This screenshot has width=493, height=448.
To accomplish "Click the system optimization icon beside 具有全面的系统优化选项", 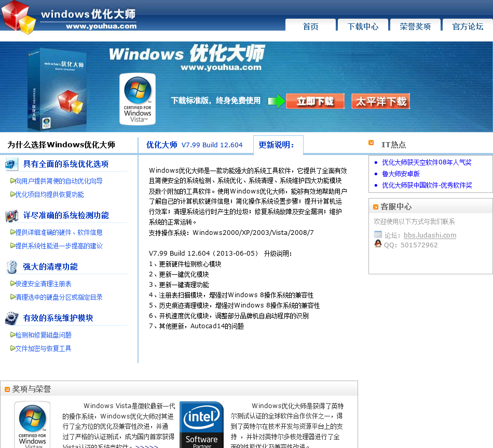I will pyautogui.click(x=11, y=164).
